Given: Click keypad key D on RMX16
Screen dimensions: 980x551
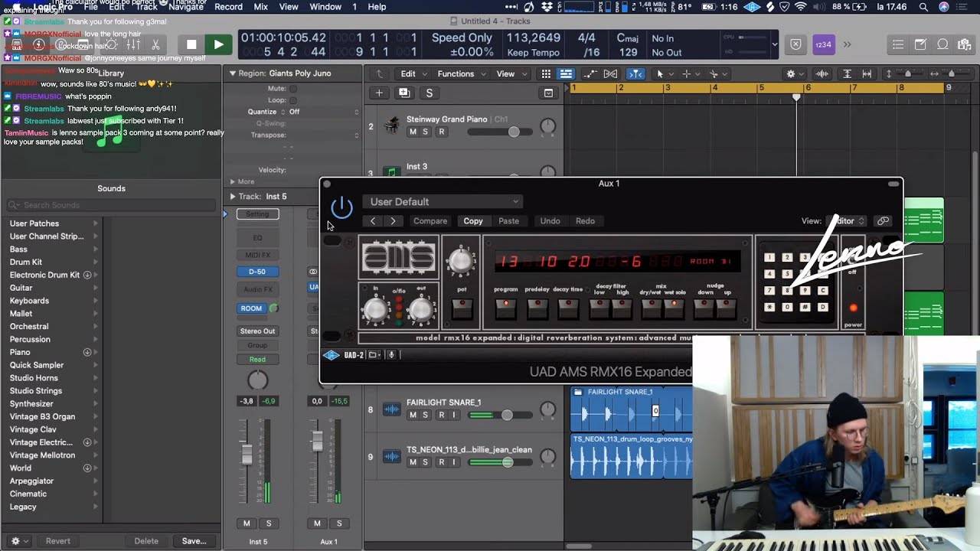Looking at the screenshot, I should [822, 307].
